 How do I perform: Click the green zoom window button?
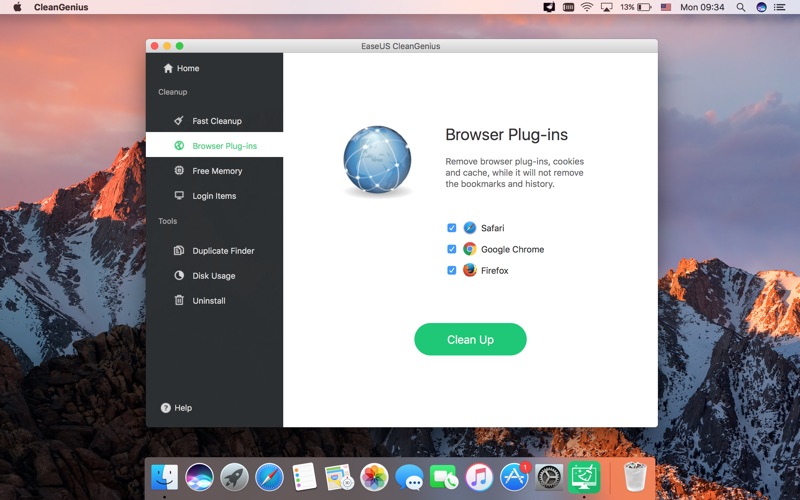pos(180,46)
